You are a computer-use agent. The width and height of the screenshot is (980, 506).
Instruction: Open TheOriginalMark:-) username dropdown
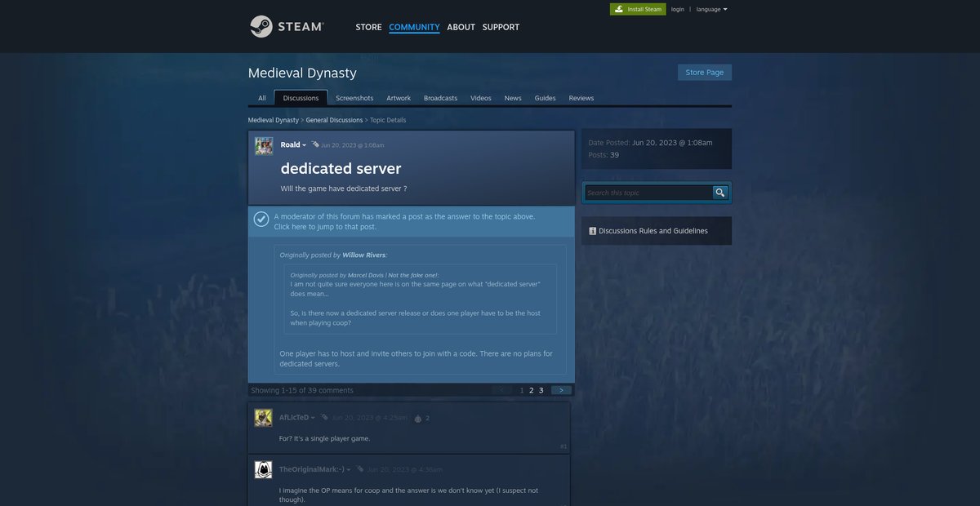click(x=315, y=469)
